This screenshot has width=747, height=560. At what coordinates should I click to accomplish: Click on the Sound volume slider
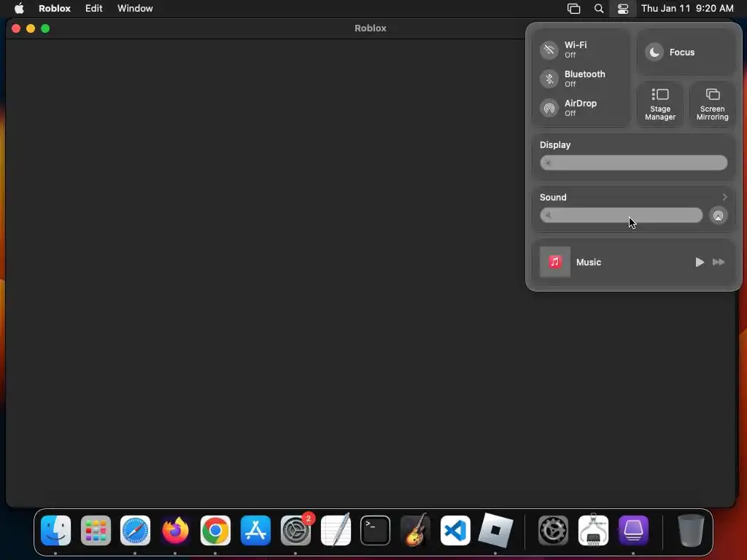pyautogui.click(x=621, y=215)
